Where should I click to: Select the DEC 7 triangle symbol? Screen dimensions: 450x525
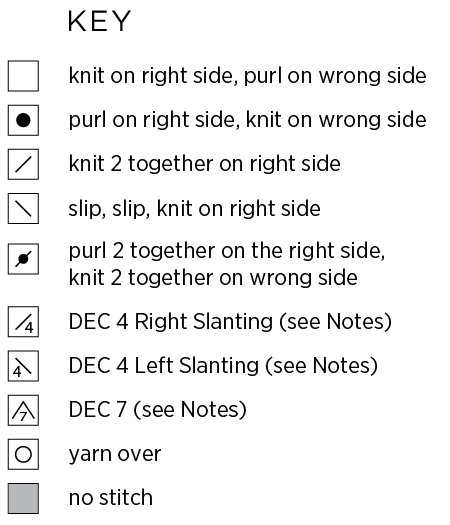click(x=23, y=410)
